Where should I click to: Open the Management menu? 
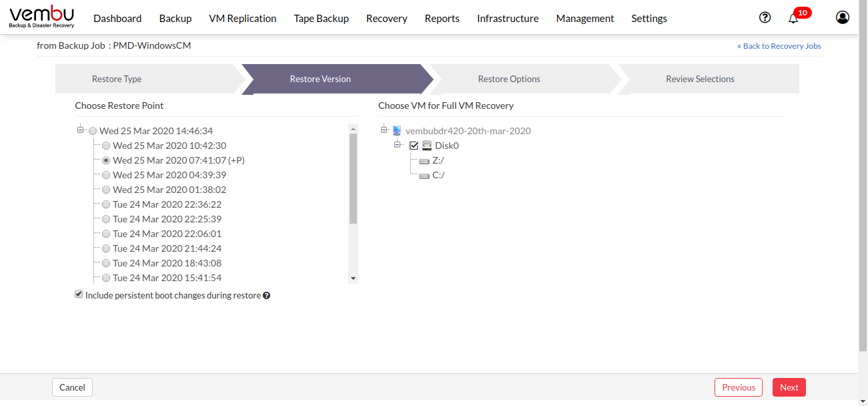point(585,18)
